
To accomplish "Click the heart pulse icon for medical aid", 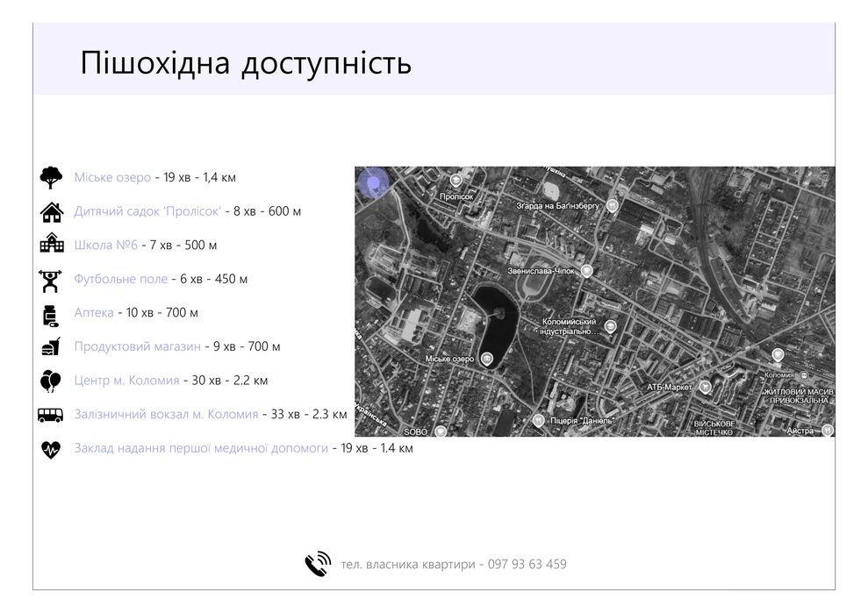I will (50, 449).
